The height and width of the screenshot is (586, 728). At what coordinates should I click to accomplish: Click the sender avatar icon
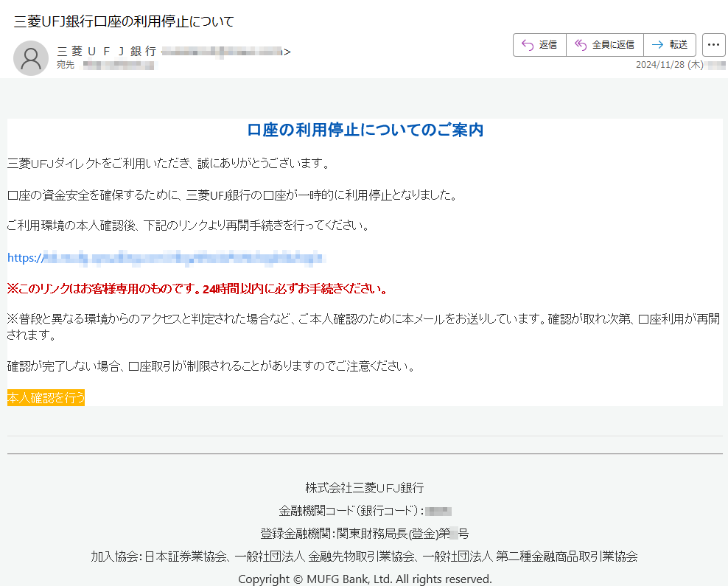tap(31, 58)
